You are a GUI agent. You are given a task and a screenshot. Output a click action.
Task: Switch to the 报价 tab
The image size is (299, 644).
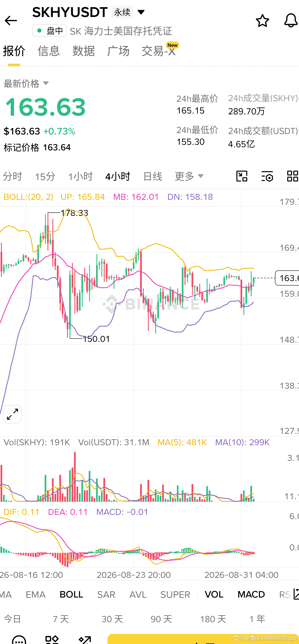(14, 51)
